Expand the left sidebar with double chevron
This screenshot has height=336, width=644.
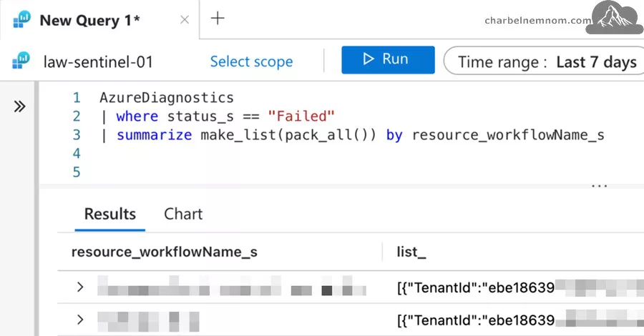coord(19,107)
